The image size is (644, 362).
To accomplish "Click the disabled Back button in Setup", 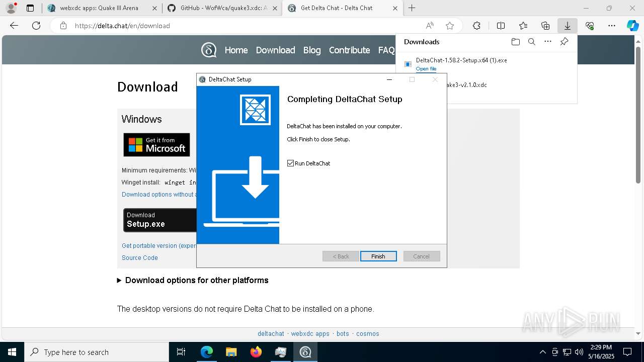I will [341, 256].
